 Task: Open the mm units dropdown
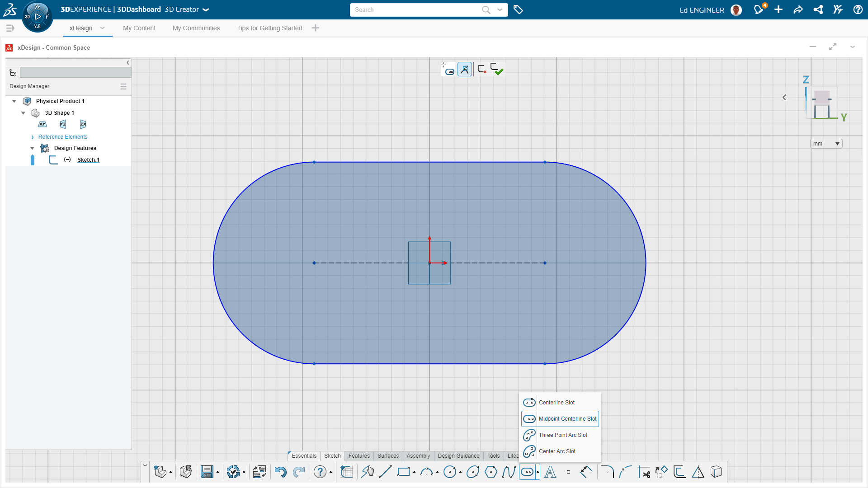[826, 144]
